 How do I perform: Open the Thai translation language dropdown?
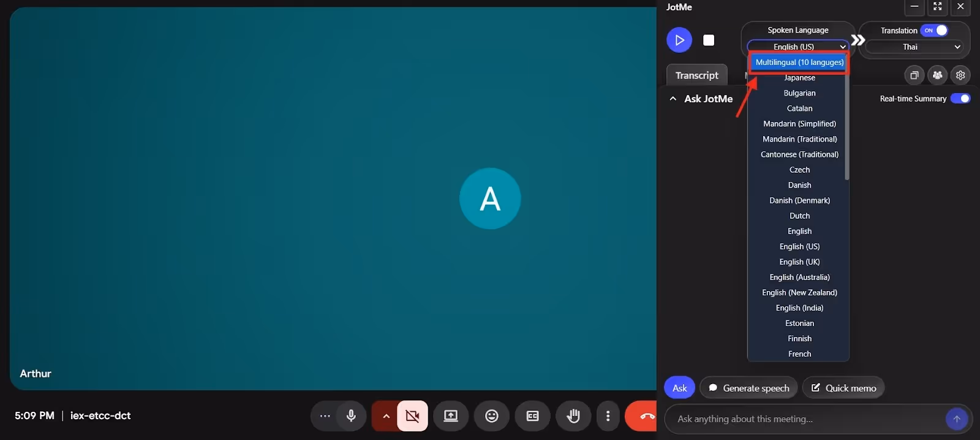pos(914,47)
